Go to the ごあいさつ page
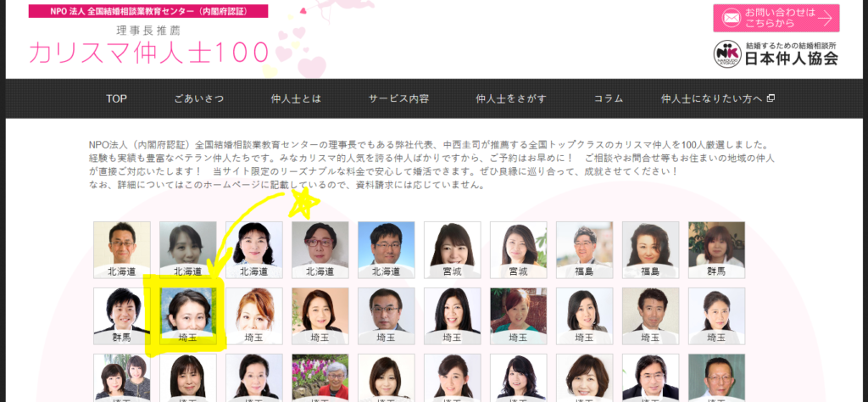This screenshot has width=868, height=402. coord(199,98)
